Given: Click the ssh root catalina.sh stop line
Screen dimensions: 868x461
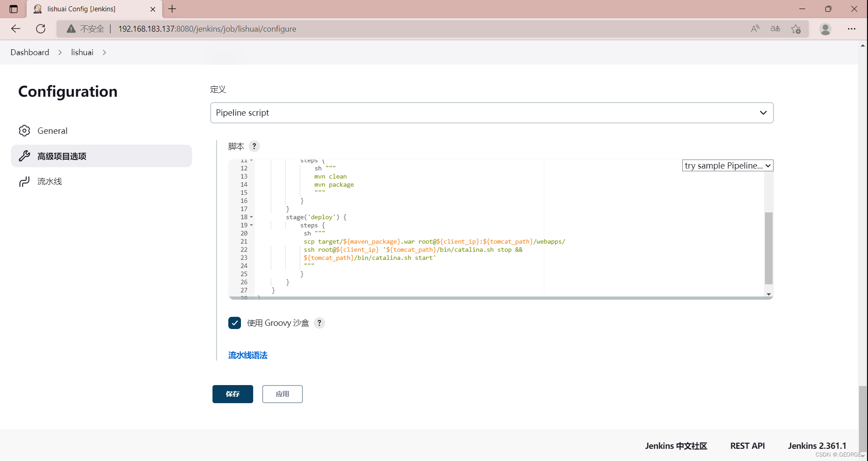Looking at the screenshot, I should pos(413,249).
